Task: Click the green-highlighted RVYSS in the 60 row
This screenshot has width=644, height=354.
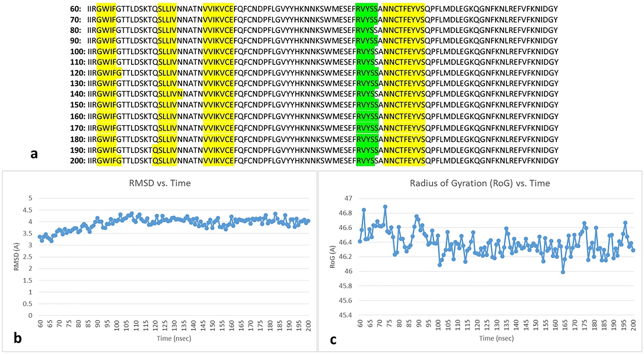Action: [x=366, y=9]
